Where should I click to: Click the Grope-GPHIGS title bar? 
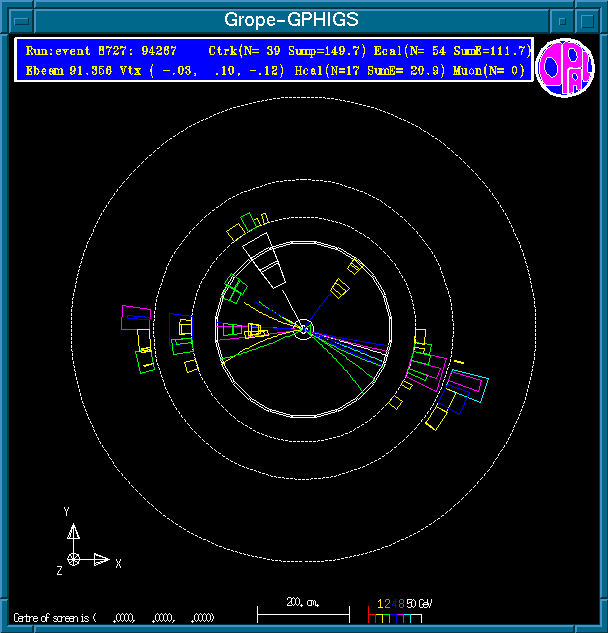(x=290, y=20)
